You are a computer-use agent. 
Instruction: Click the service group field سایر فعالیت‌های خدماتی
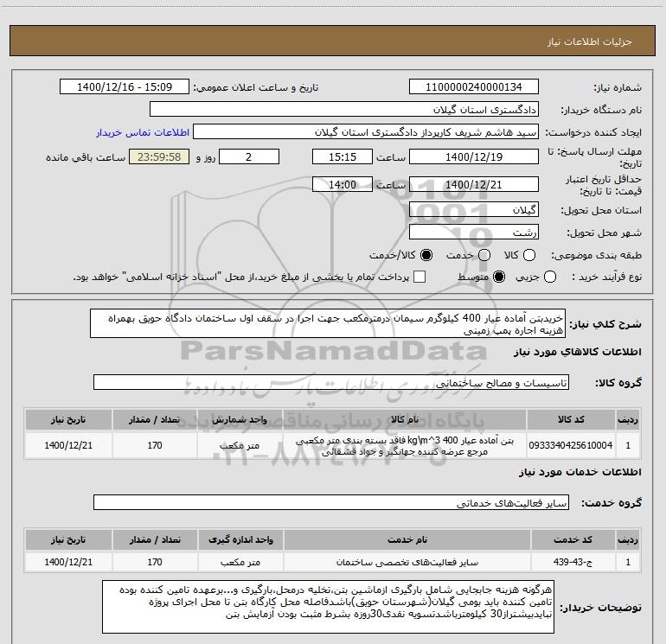pyautogui.click(x=331, y=502)
